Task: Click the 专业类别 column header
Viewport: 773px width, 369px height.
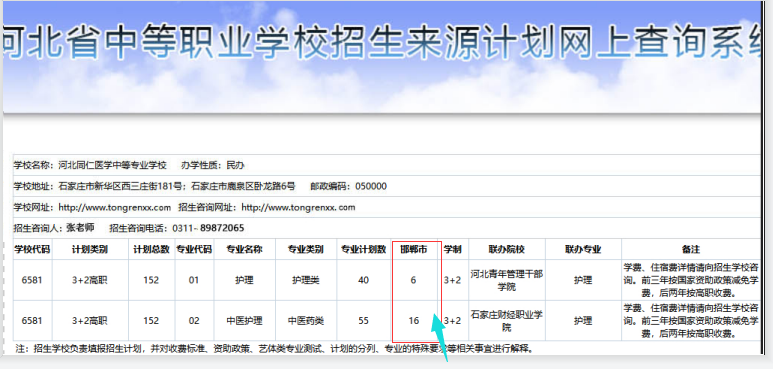Action: tap(306, 249)
